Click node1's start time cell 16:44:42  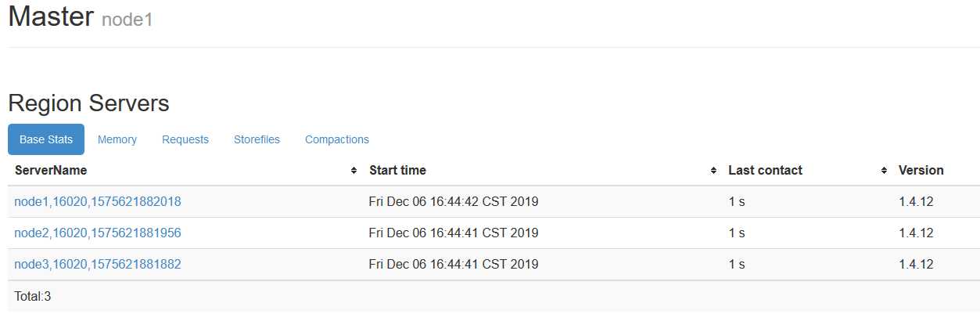[454, 202]
